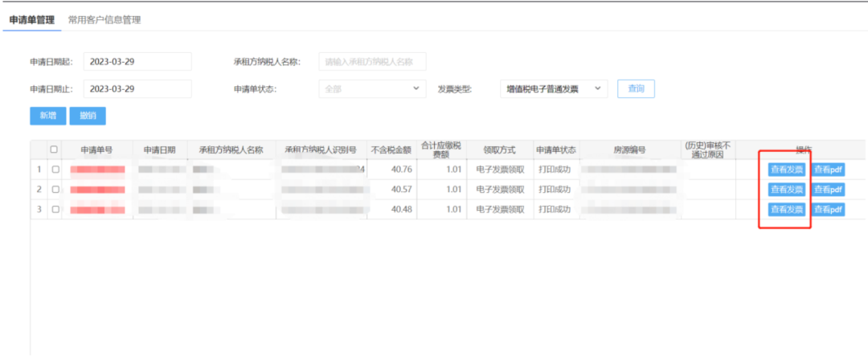Switch to 常用客户信息管理 tab

[104, 20]
